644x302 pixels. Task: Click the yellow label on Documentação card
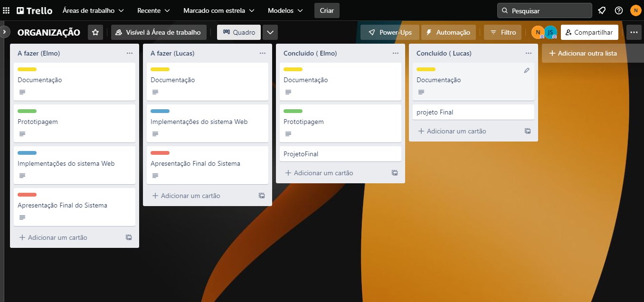click(x=27, y=69)
